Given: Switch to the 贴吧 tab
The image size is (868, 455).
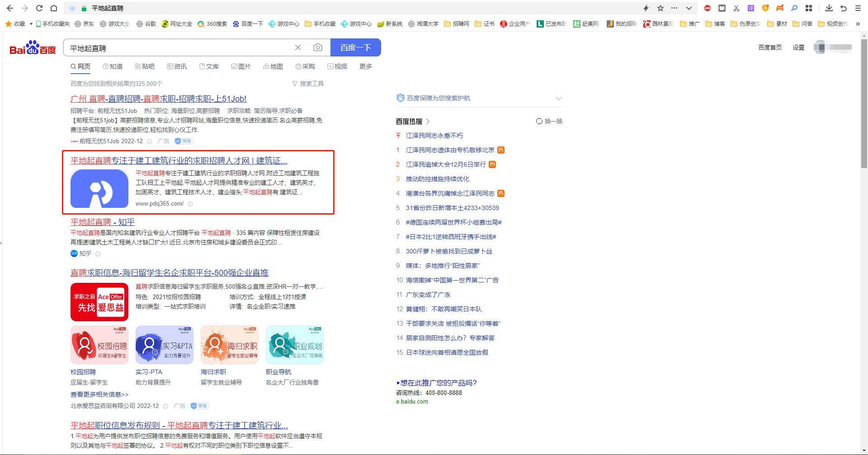Looking at the screenshot, I should (x=145, y=66).
